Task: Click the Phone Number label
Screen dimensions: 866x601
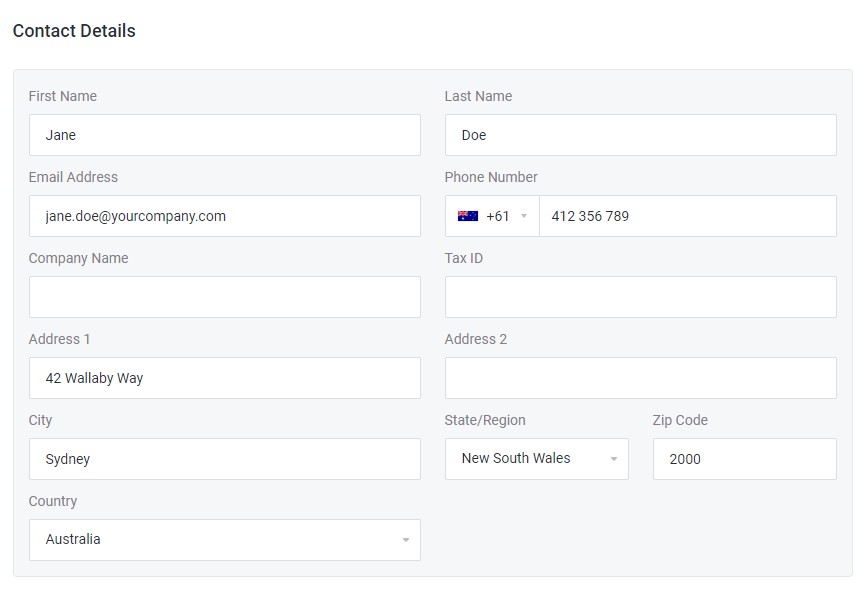Action: (491, 177)
